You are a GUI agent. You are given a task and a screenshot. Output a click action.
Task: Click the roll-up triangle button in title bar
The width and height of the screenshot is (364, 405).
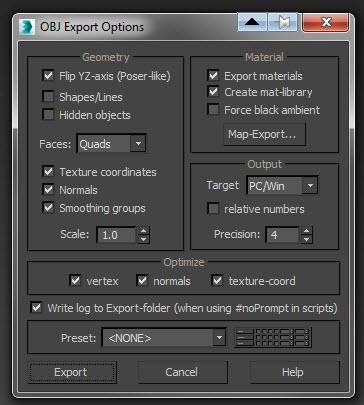click(252, 22)
